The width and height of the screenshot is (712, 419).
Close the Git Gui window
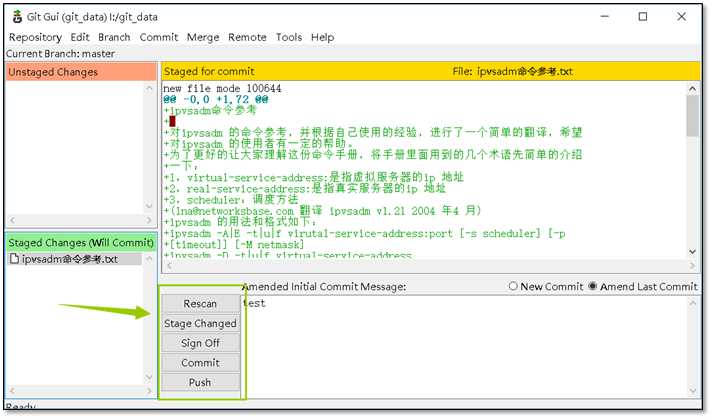point(682,17)
